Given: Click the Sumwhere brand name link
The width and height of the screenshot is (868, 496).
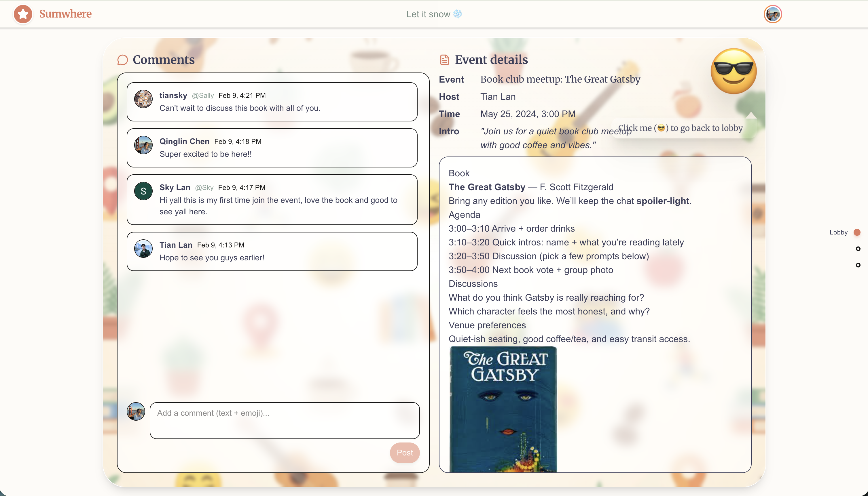Looking at the screenshot, I should tap(65, 14).
